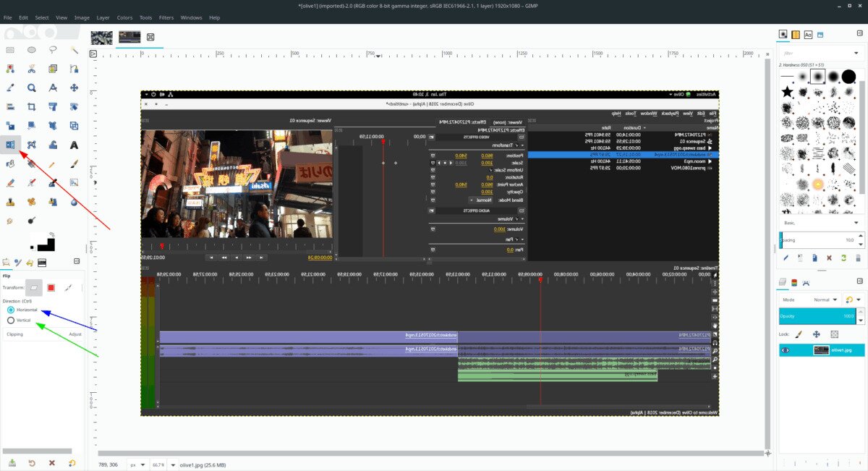Click the reset tool options button

point(72,463)
